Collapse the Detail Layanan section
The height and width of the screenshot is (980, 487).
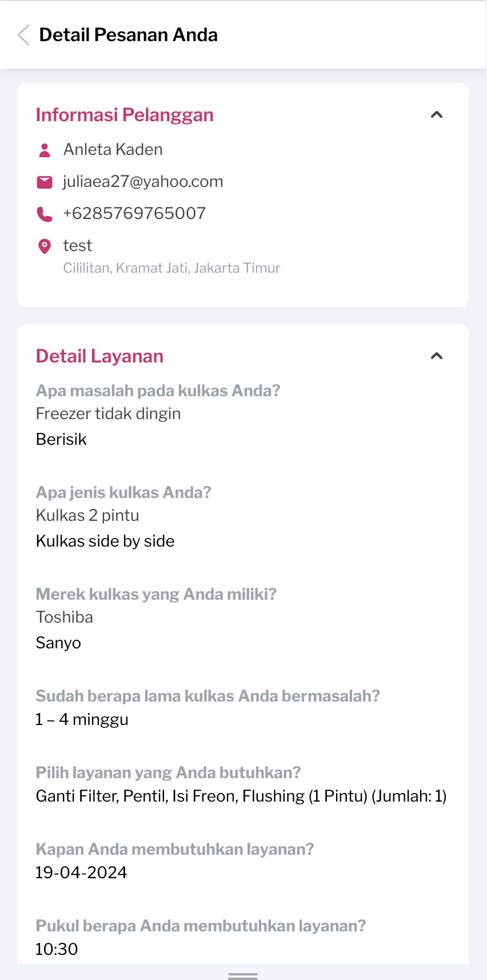coord(437,356)
